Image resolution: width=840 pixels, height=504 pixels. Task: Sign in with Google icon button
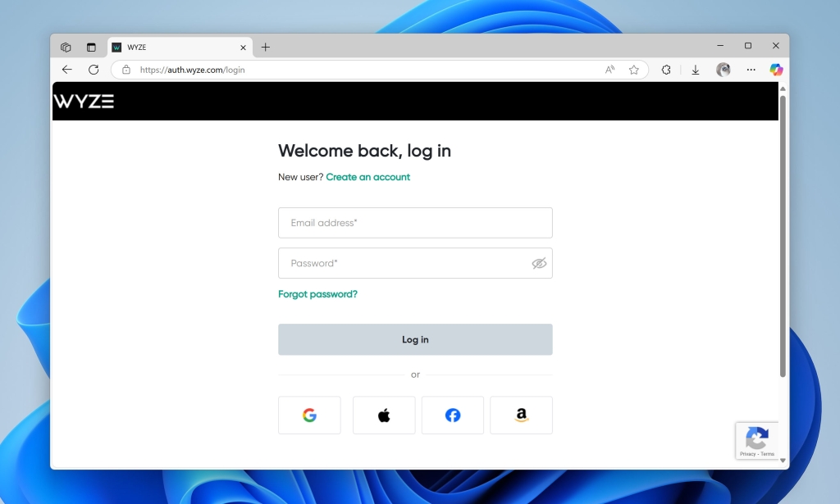pos(309,415)
